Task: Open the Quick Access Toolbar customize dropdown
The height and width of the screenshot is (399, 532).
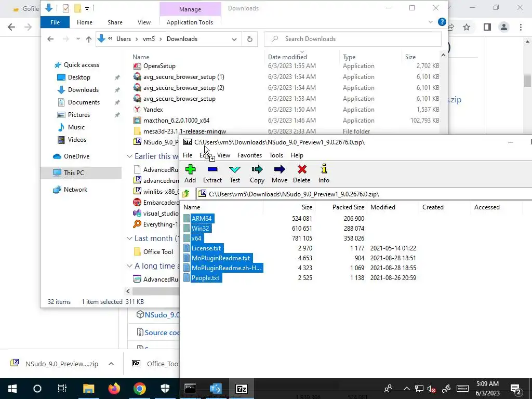Action: pyautogui.click(x=87, y=8)
